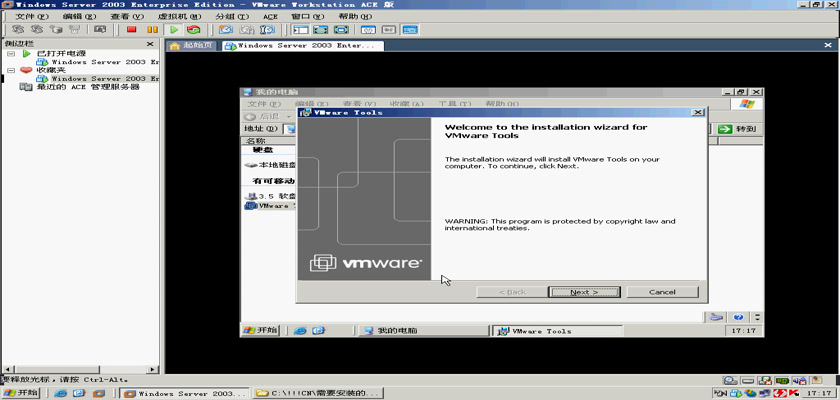Open the 文件(F) menu of VMware Workstation

32,17
